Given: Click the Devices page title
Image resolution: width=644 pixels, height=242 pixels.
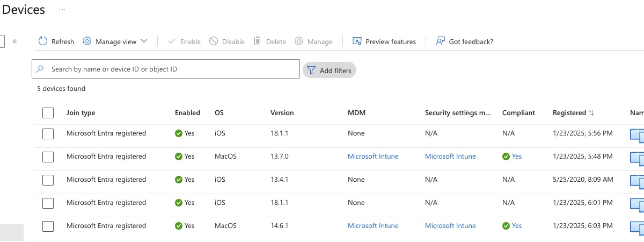Looking at the screenshot, I should (x=23, y=10).
